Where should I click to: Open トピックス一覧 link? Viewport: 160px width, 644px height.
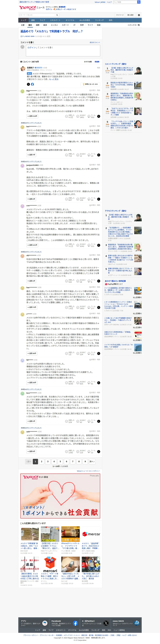[x=133, y=25]
